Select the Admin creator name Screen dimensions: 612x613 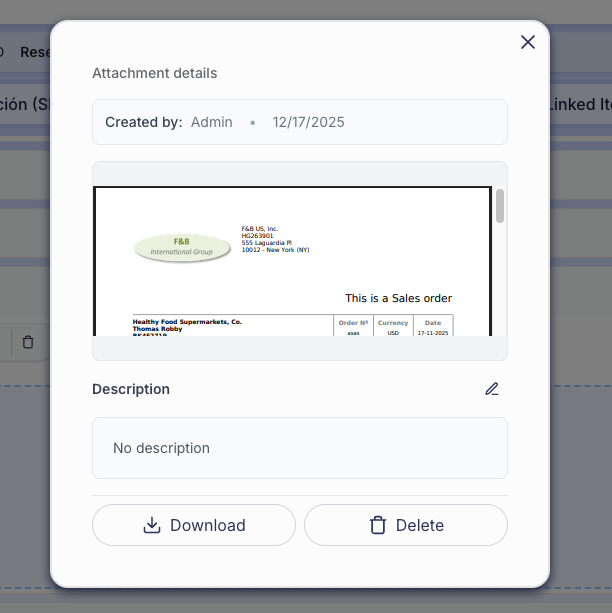coord(211,122)
